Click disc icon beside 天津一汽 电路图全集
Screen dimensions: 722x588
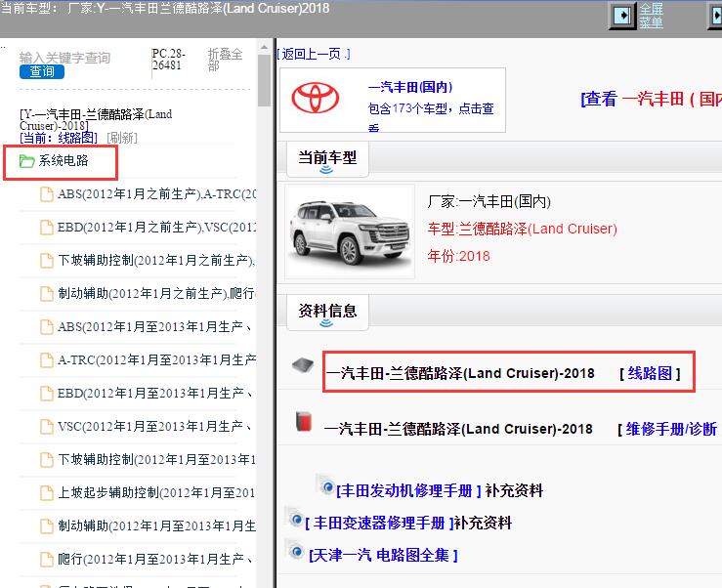coord(295,550)
